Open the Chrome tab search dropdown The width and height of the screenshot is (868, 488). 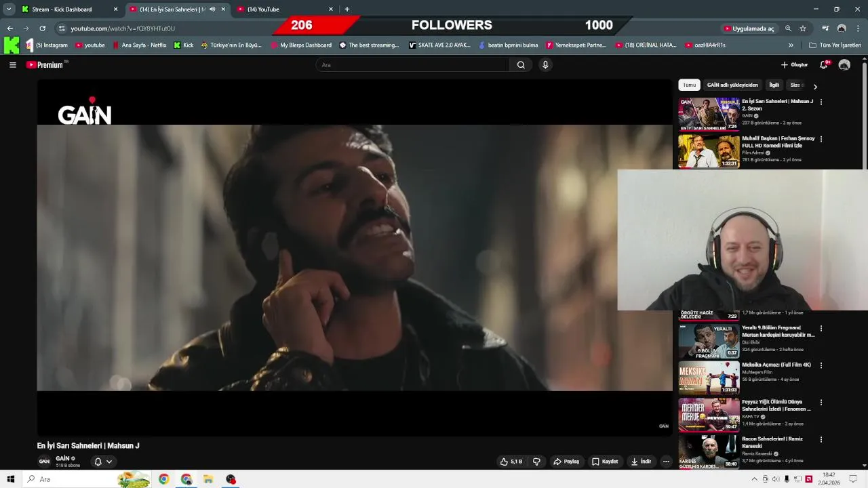(9, 9)
